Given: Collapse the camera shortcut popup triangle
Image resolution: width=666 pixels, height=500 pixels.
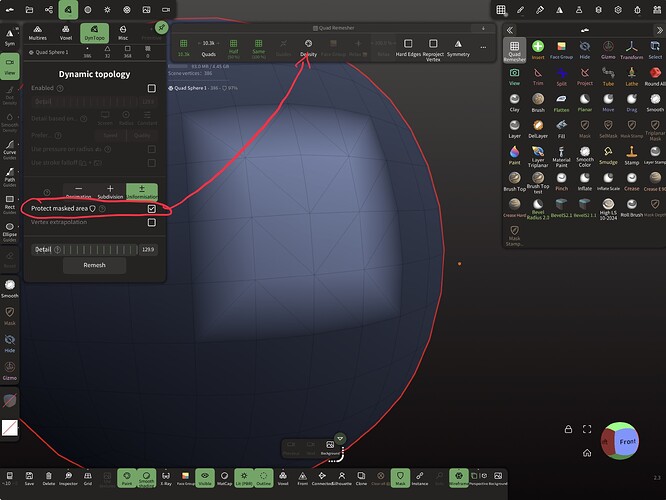Looking at the screenshot, I should tap(340, 438).
